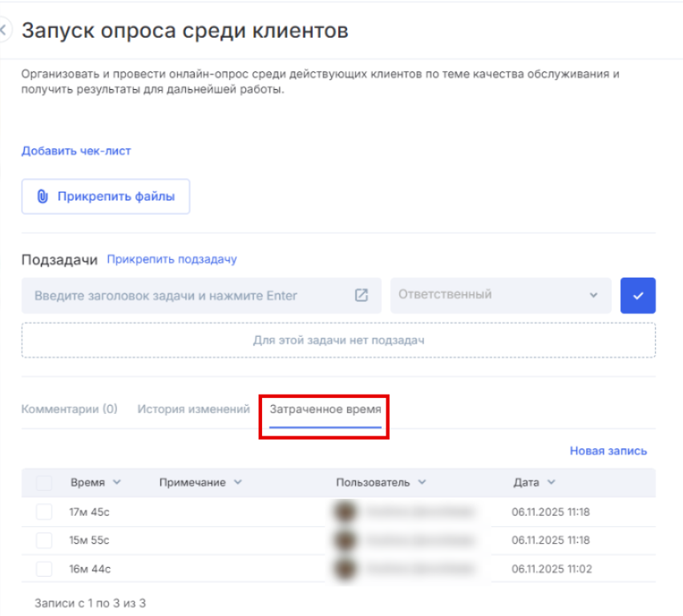
Task: Switch to the Комментарии (0) tab
Action: pos(69,409)
